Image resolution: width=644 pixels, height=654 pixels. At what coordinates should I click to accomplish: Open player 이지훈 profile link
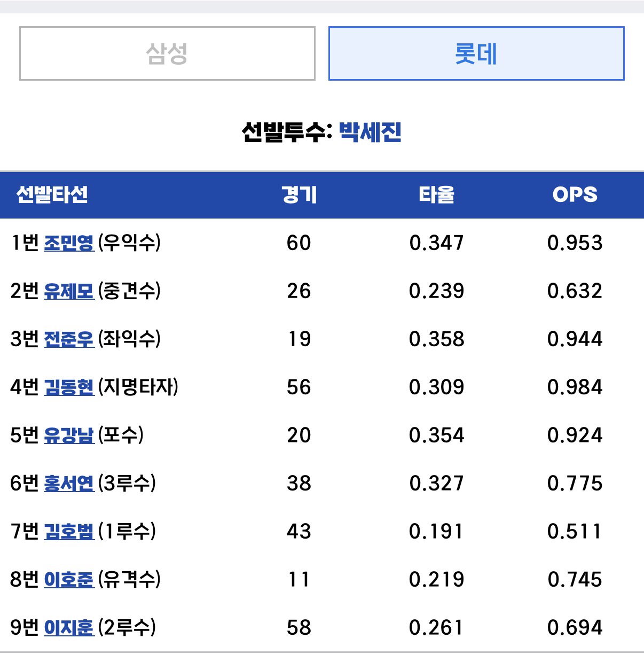(69, 628)
